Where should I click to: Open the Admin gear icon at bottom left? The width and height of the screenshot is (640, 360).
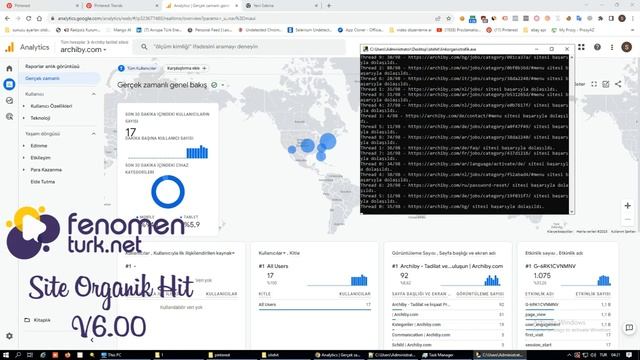coord(9,336)
